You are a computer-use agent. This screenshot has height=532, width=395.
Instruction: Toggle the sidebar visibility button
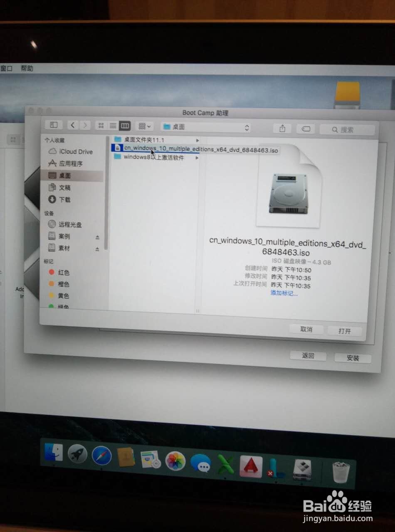pos(54,125)
